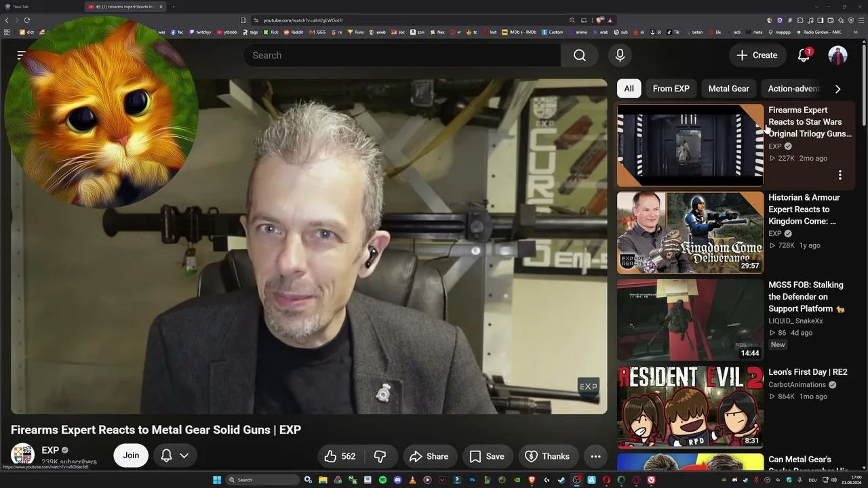Open the notifications bell
Screen dimensions: 868x488
point(804,56)
